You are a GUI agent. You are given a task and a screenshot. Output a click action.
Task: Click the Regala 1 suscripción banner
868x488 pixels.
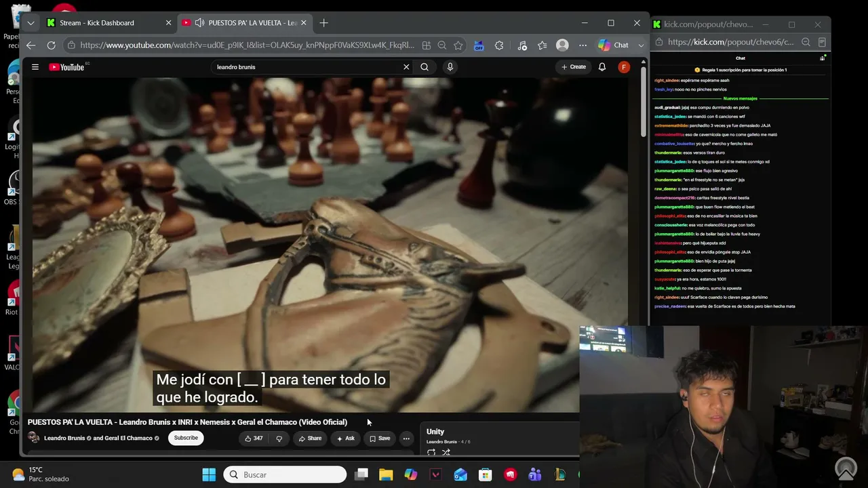point(741,70)
